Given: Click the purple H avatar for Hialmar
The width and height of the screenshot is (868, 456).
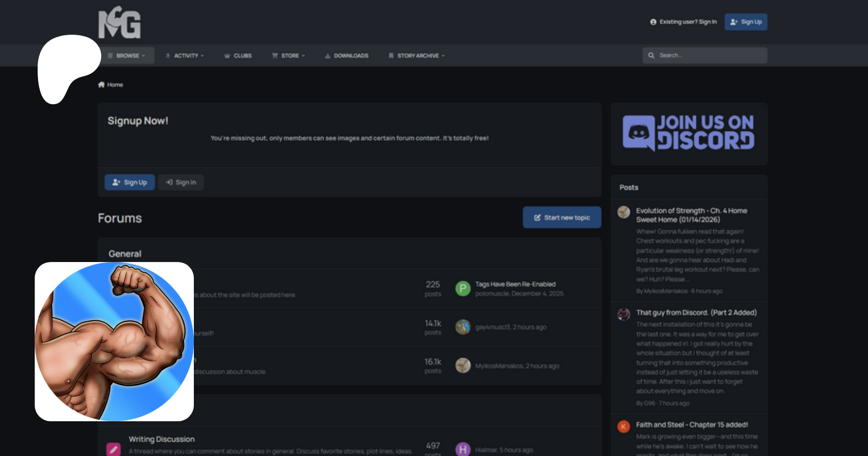Looking at the screenshot, I should click(x=463, y=449).
